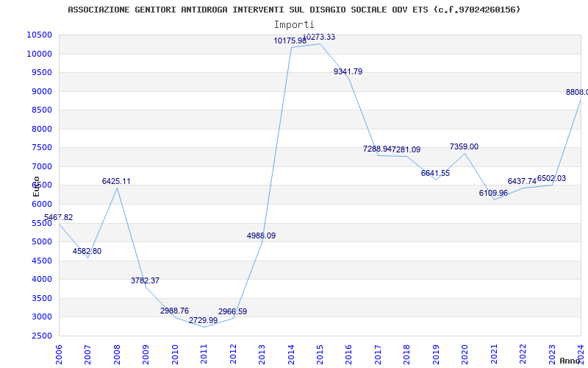Select the 2020 year tick label
The height and width of the screenshot is (368, 588).
coord(465,355)
